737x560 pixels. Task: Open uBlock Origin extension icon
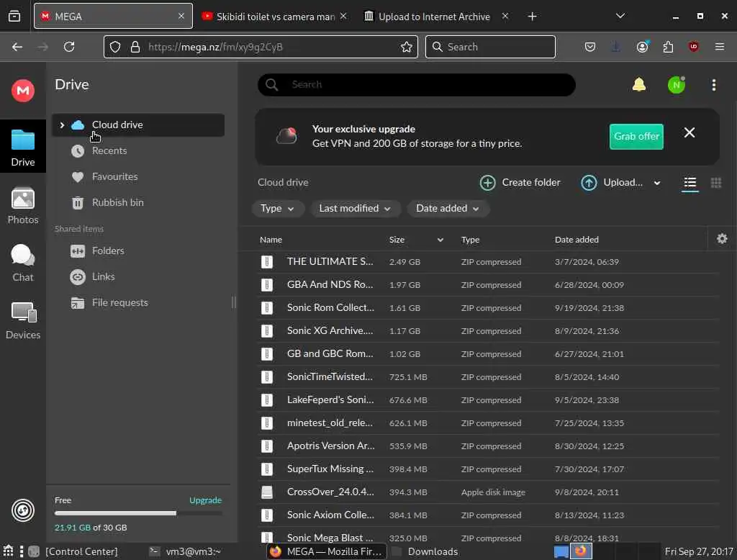[x=693, y=47]
